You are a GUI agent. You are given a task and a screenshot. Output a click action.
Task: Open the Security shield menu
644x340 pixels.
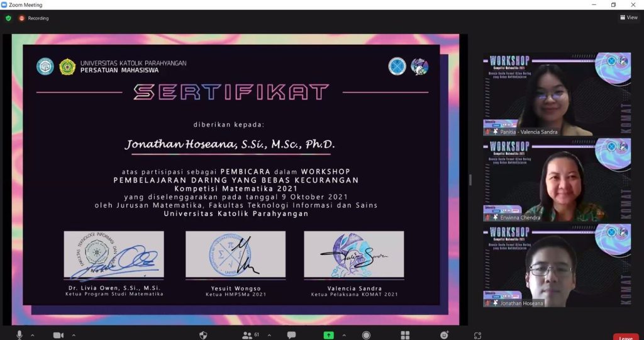tap(203, 335)
